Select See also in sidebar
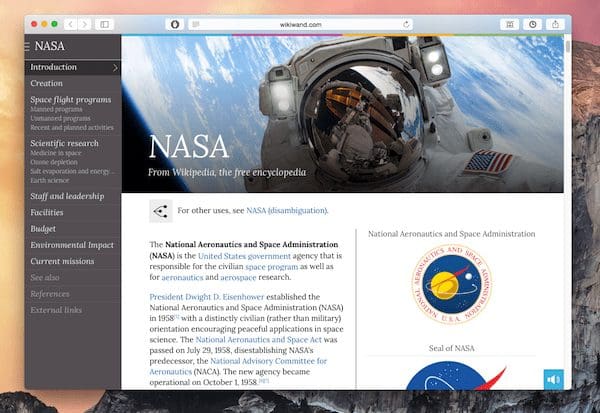Viewport: 600px width, 413px height. click(45, 278)
